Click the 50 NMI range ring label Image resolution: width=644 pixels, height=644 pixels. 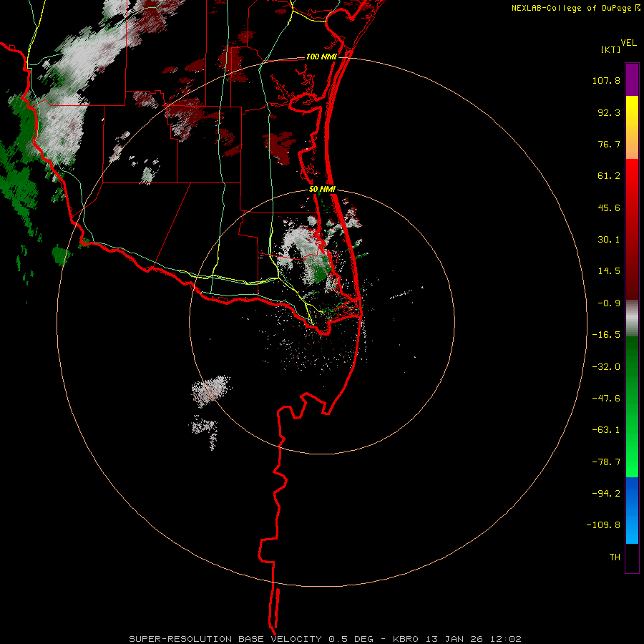pyautogui.click(x=322, y=190)
